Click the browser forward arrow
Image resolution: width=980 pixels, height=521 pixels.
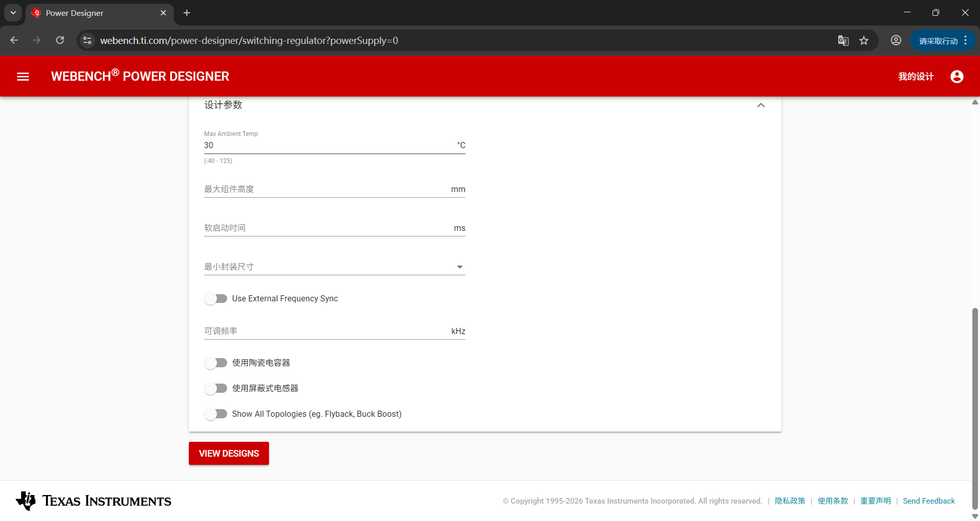[x=37, y=40]
